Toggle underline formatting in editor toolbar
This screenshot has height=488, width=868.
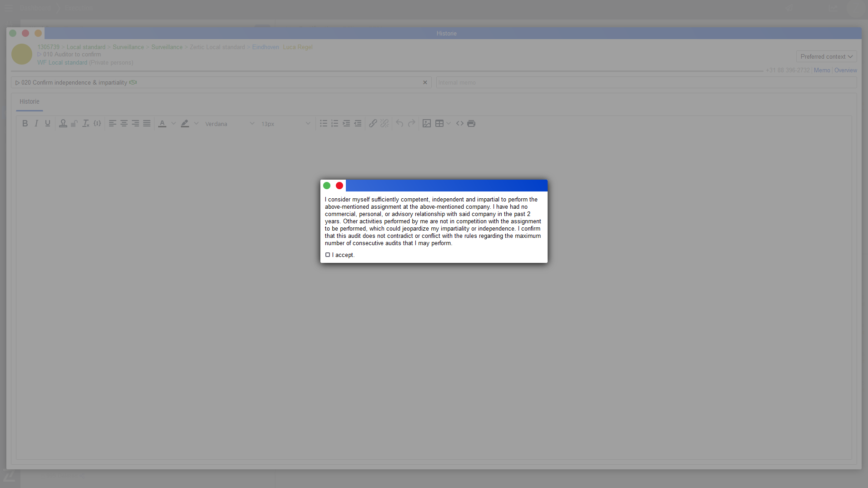48,124
